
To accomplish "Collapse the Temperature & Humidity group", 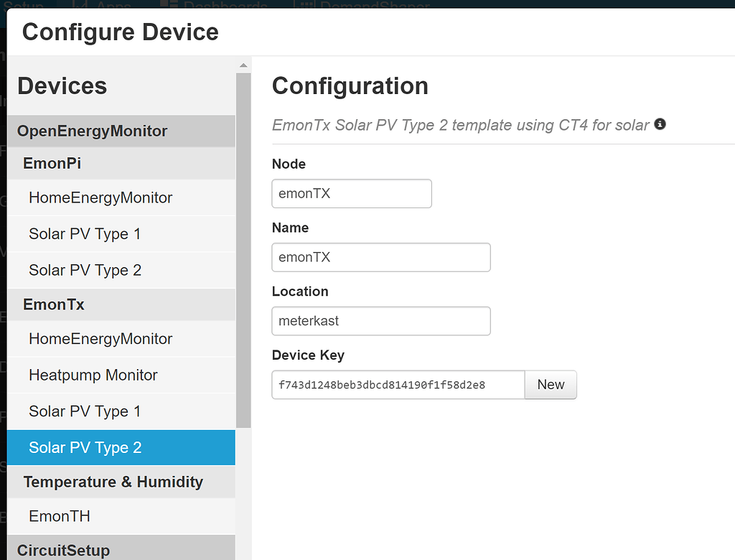I will pyautogui.click(x=111, y=482).
